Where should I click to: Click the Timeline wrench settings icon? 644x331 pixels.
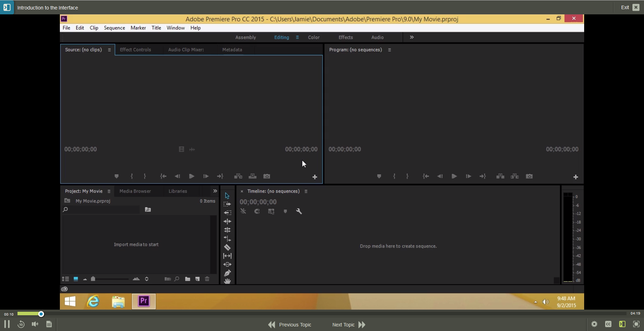[299, 211]
